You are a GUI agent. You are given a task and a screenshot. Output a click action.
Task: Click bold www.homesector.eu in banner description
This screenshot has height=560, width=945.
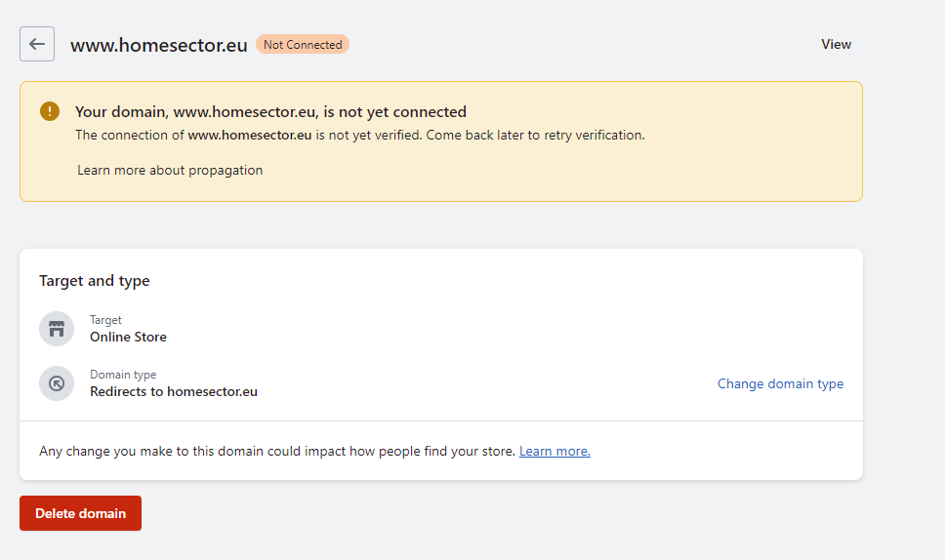coord(250,135)
